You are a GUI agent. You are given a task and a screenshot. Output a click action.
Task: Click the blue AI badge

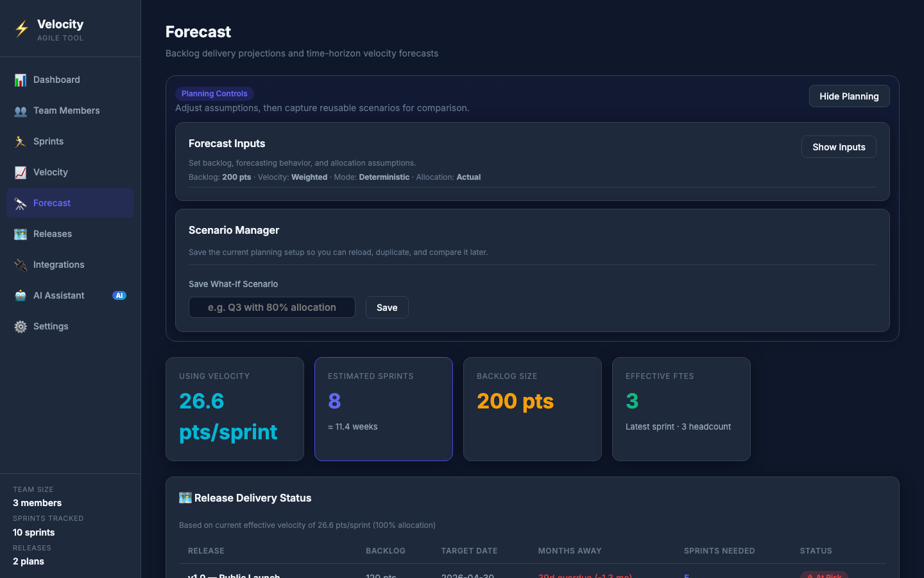(x=119, y=295)
